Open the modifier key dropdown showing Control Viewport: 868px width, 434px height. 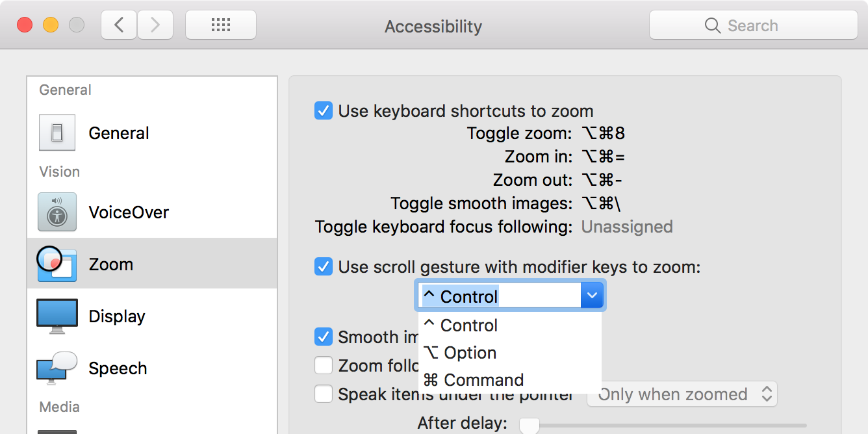pos(591,295)
